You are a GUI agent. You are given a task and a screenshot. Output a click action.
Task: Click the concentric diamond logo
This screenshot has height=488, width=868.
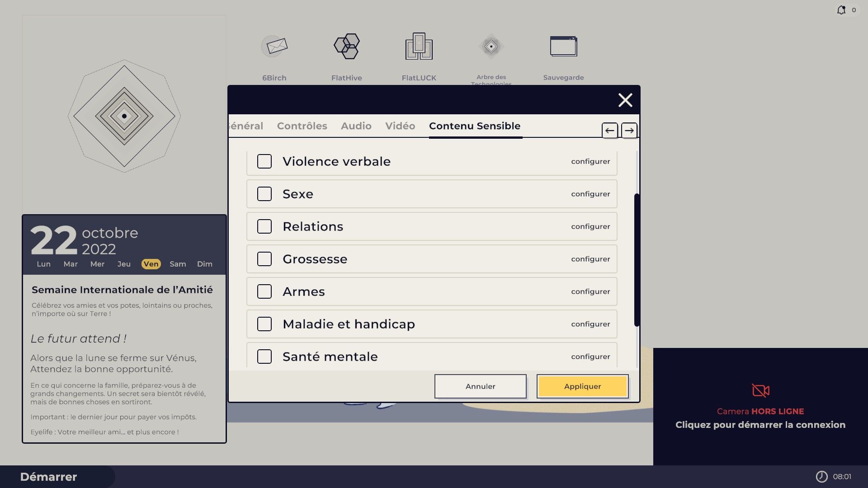click(x=124, y=116)
